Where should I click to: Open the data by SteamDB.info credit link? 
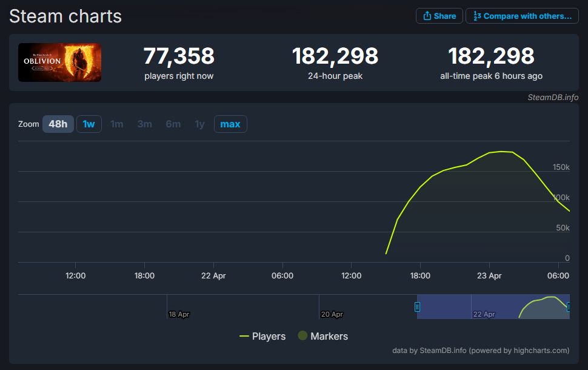(x=481, y=351)
